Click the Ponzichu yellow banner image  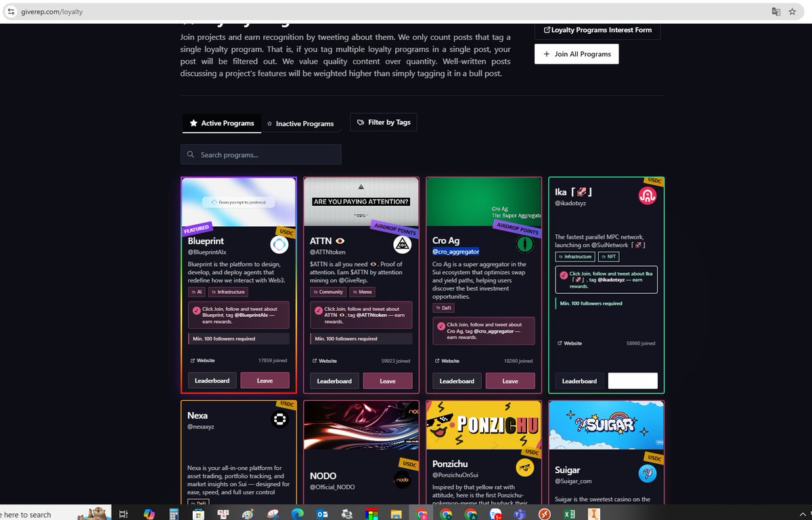tap(484, 425)
